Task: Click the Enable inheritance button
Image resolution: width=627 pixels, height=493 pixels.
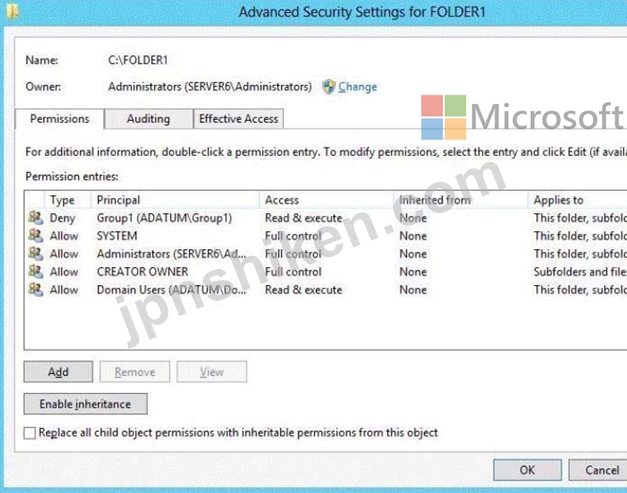Action: point(85,404)
